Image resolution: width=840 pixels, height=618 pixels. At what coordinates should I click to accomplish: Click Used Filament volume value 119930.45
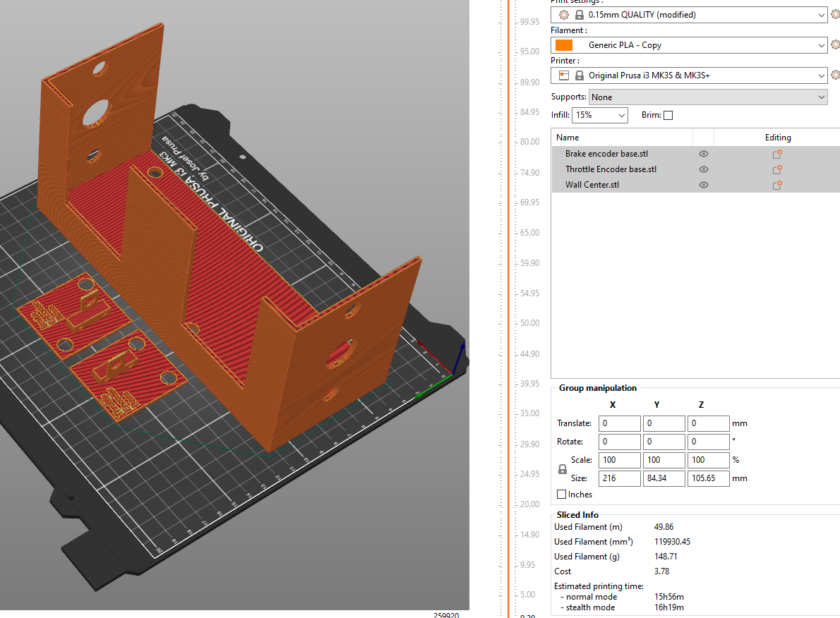tap(672, 542)
